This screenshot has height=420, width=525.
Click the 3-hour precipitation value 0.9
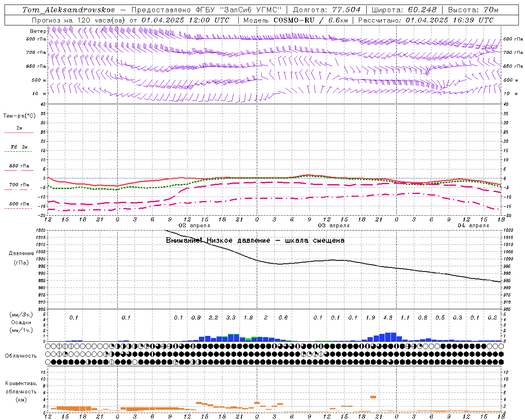(x=196, y=317)
